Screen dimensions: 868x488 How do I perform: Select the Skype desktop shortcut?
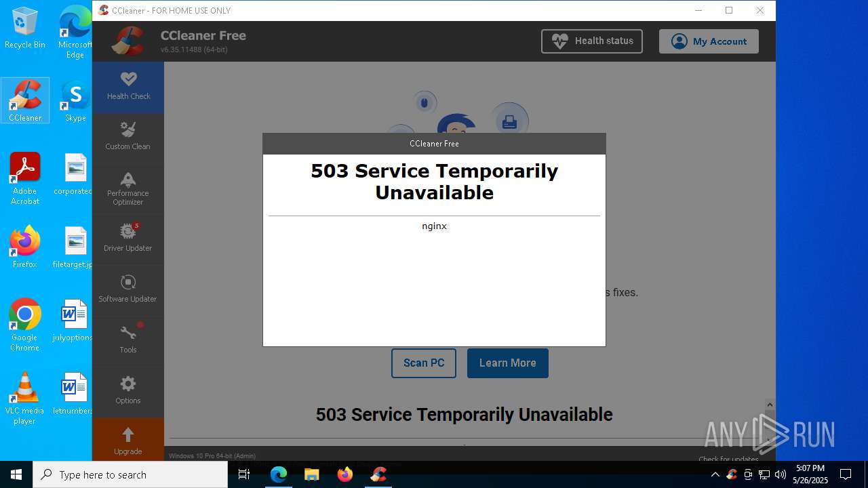pos(75,100)
